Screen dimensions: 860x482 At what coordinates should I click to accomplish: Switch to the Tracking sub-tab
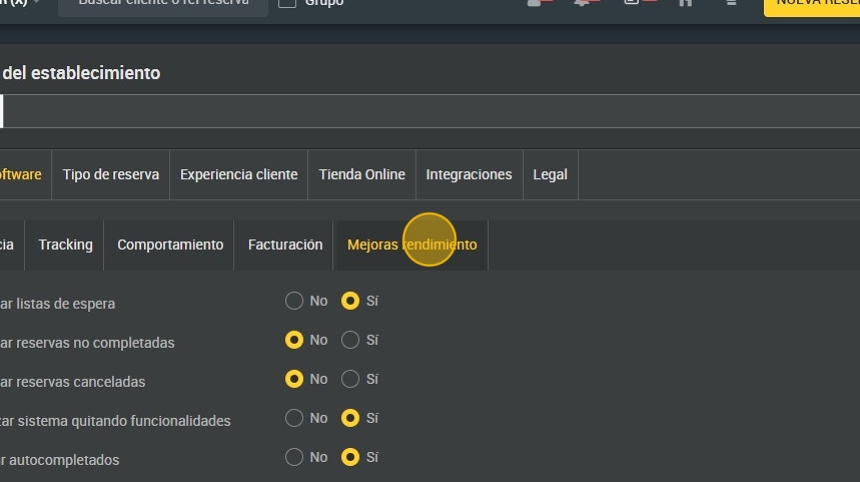click(65, 245)
